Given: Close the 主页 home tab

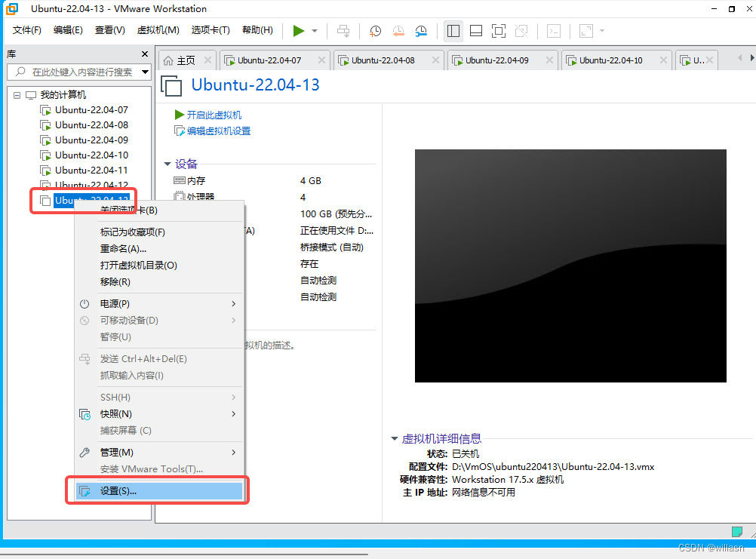Looking at the screenshot, I should pyautogui.click(x=207, y=60).
